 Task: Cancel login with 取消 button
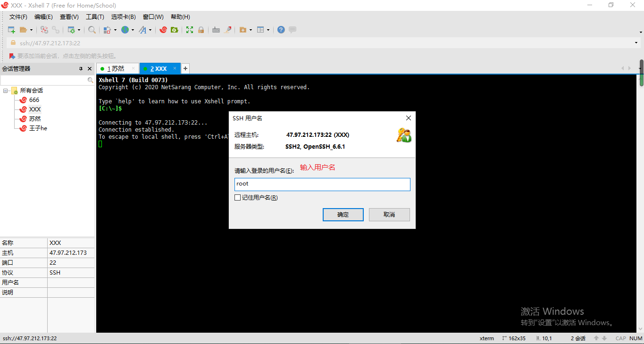pos(389,215)
